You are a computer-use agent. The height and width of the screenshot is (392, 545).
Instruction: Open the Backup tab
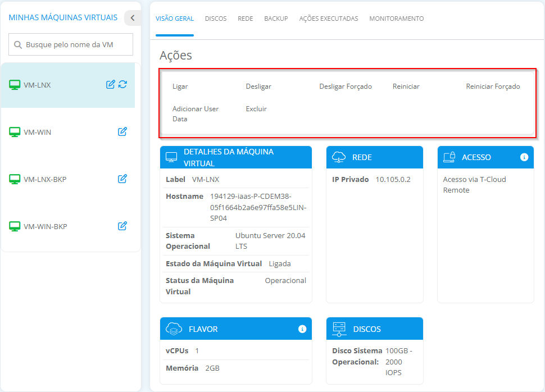276,19
